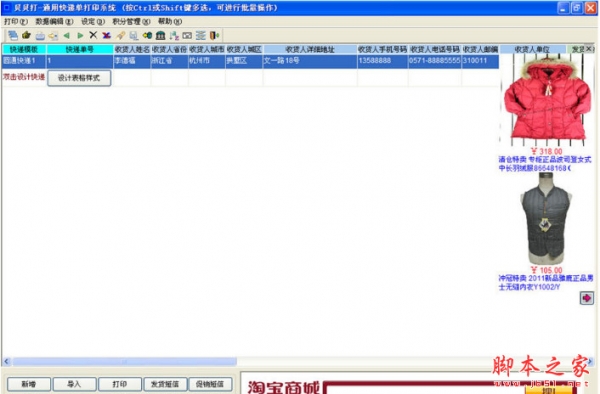
Task: Click the 收货人详细地址 column header
Action: point(310,49)
